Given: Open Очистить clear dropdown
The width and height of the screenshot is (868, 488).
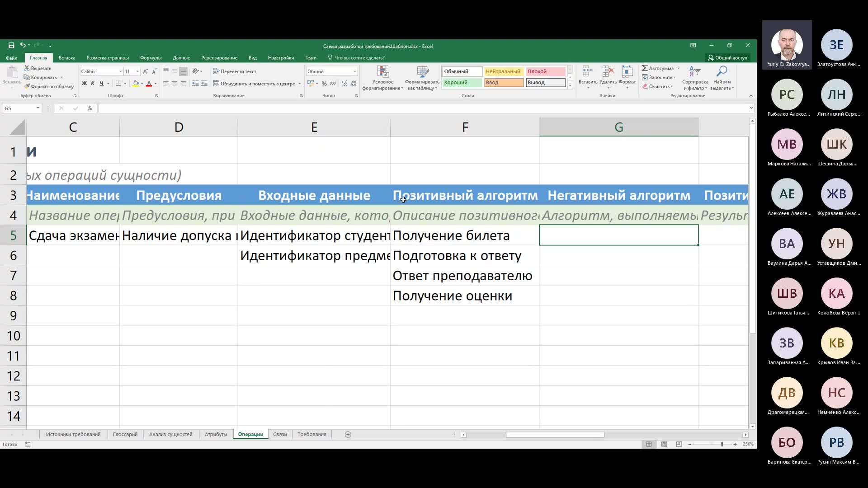Looking at the screenshot, I should click(658, 86).
